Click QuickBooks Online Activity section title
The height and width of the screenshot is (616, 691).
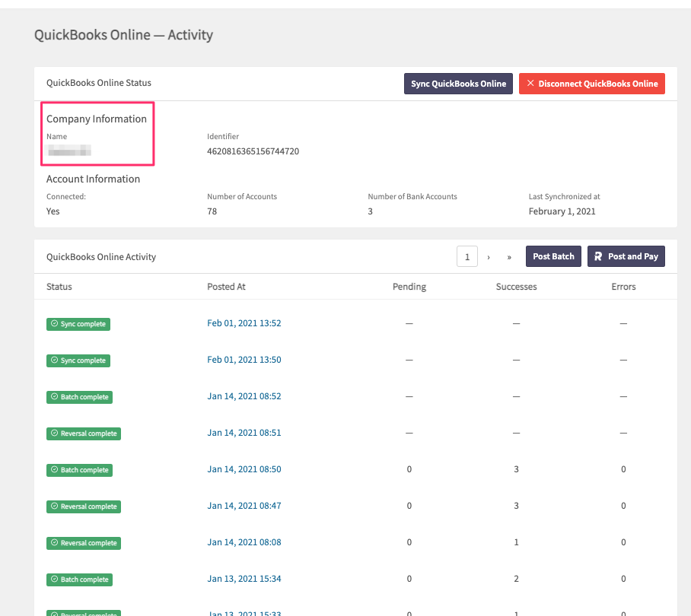tap(101, 257)
